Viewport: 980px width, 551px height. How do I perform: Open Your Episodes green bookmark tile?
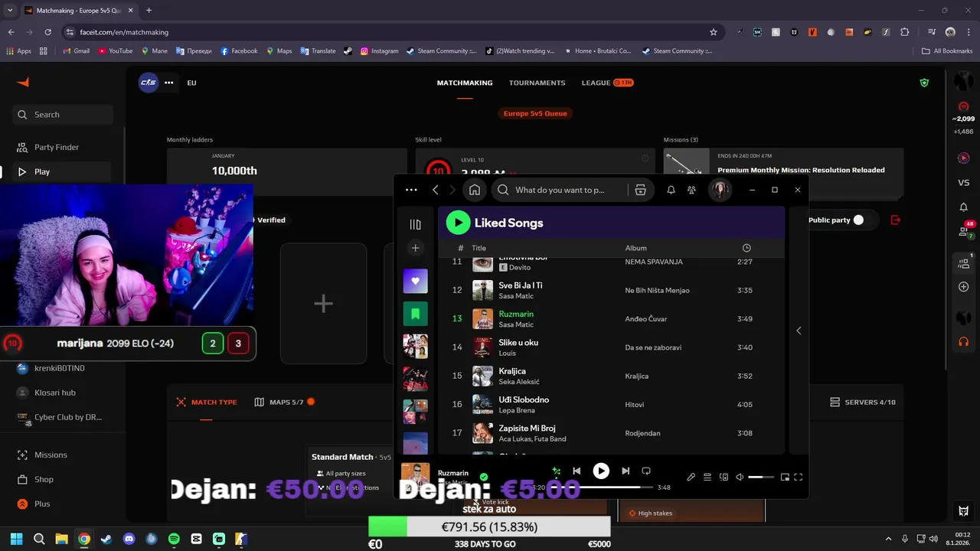coord(415,314)
